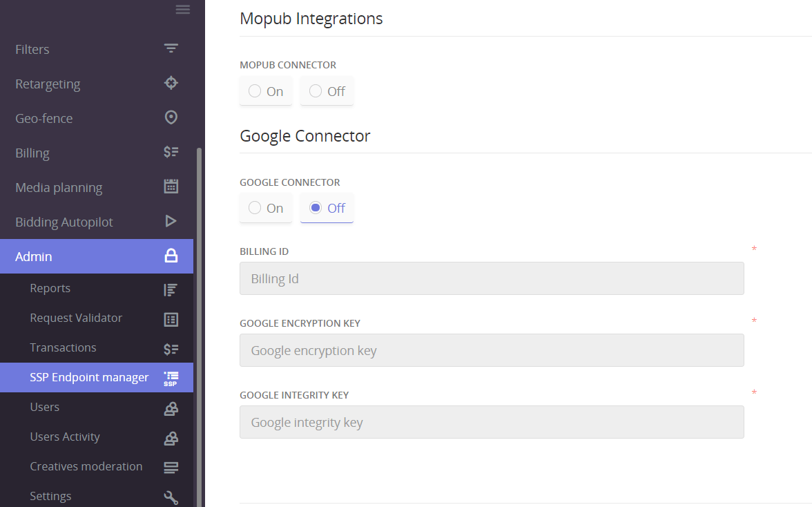812x507 pixels.
Task: Click the Google integrity key field
Action: pos(492,422)
